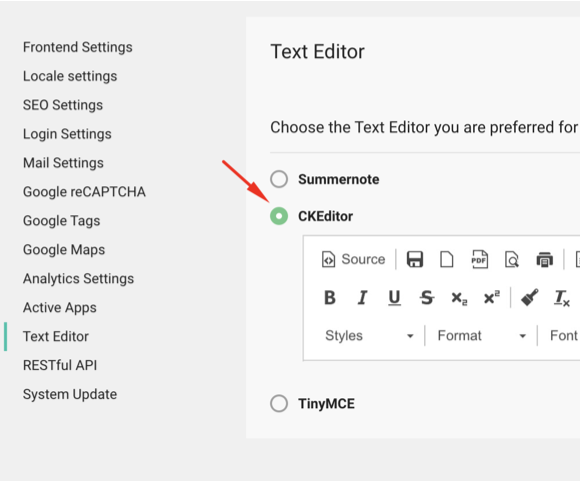Click the Source button in CKEditor toolbar
The height and width of the screenshot is (481, 581).
tap(353, 259)
